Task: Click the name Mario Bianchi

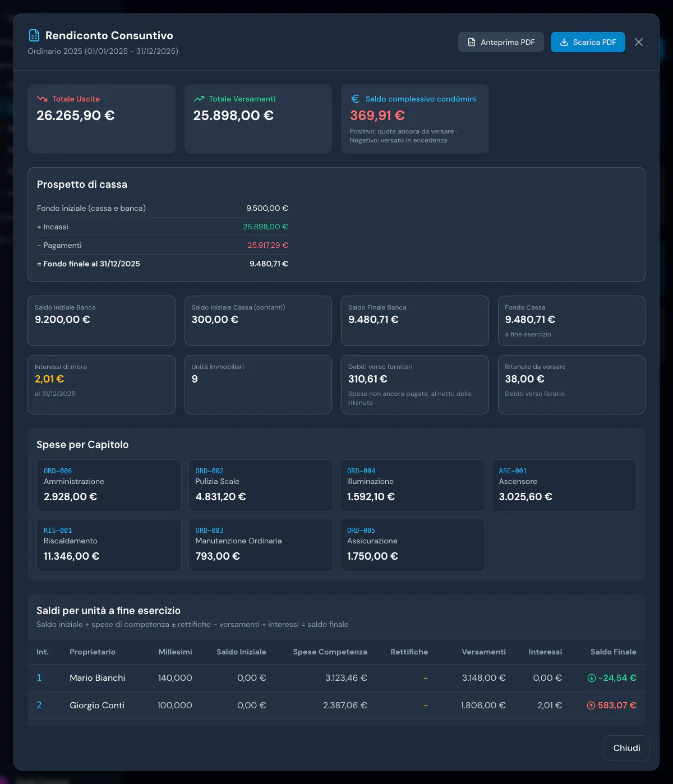Action: [98, 678]
